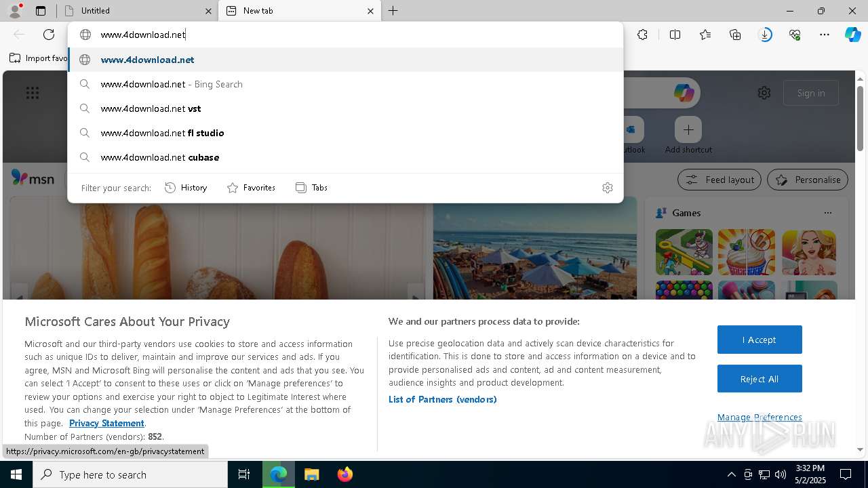Open Downloads toolbar icon
This screenshot has height=488, width=868.
[x=765, y=35]
